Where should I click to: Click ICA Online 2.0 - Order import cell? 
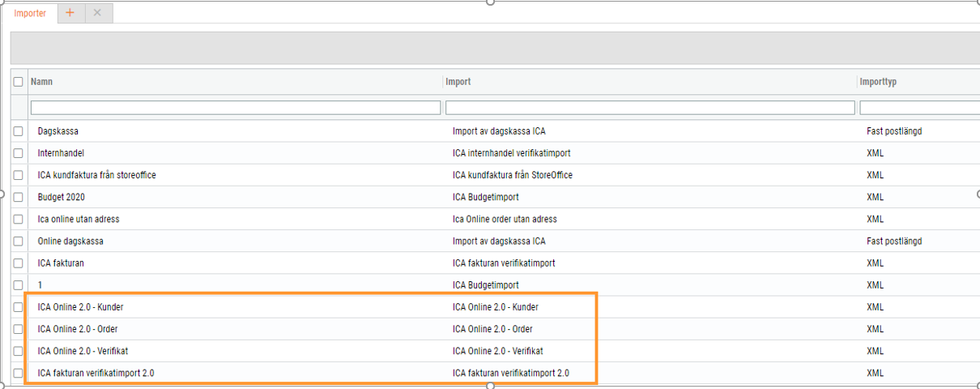492,329
